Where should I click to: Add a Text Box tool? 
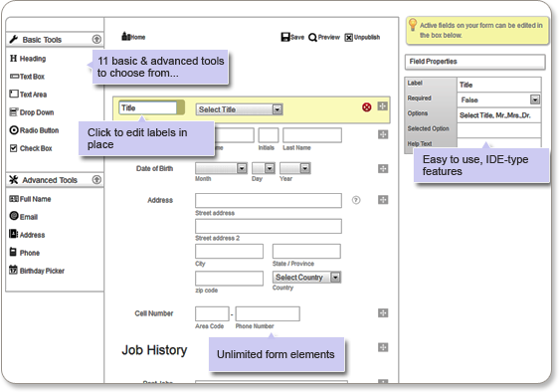[27, 77]
